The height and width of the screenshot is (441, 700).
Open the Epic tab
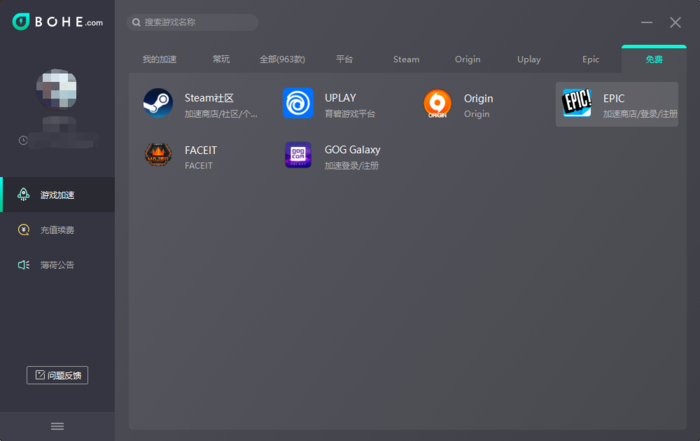[x=590, y=59]
